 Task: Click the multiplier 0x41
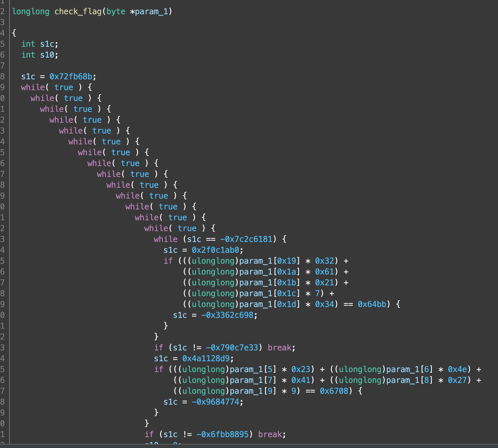[x=301, y=380]
